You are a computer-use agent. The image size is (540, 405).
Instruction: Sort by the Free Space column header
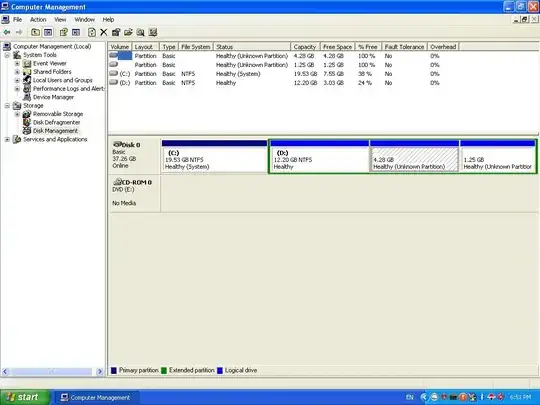tap(338, 47)
